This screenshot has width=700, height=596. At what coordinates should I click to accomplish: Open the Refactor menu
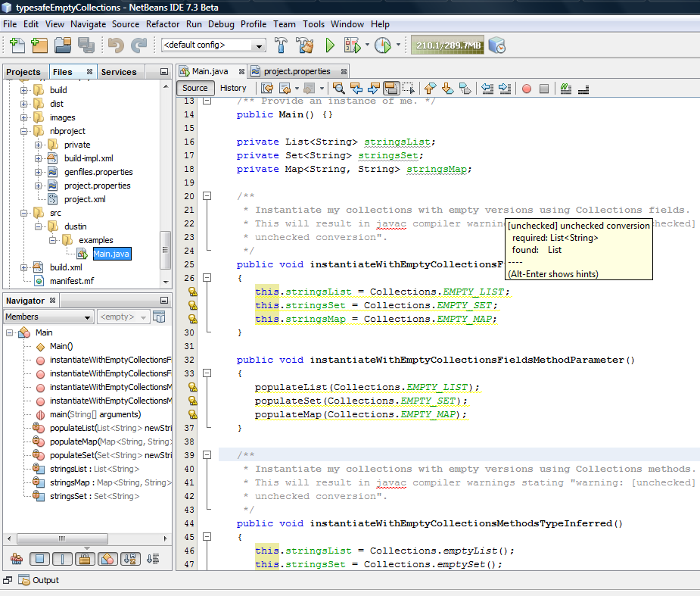pos(163,24)
